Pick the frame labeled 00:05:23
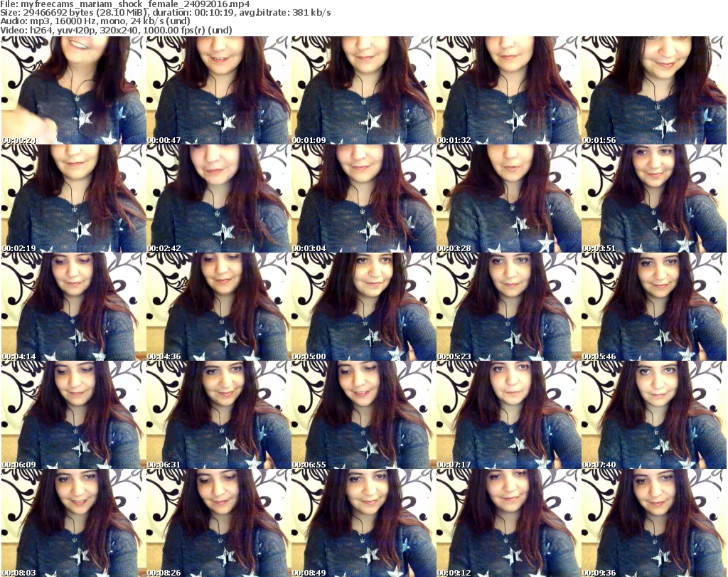The width and height of the screenshot is (728, 577). tap(509, 307)
